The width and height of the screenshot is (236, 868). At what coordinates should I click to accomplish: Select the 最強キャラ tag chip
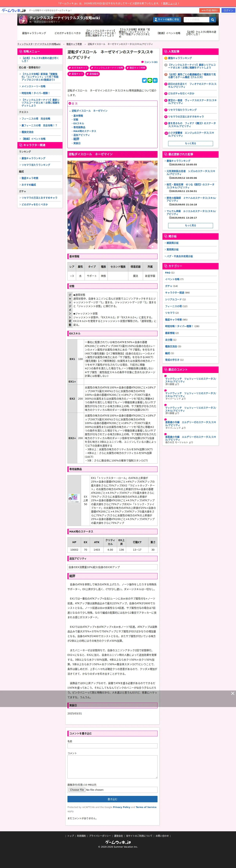(x=76, y=74)
